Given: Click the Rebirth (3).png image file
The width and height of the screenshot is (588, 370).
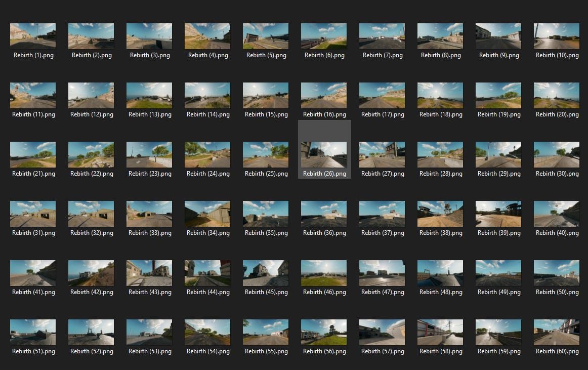Looking at the screenshot, I should click(149, 36).
